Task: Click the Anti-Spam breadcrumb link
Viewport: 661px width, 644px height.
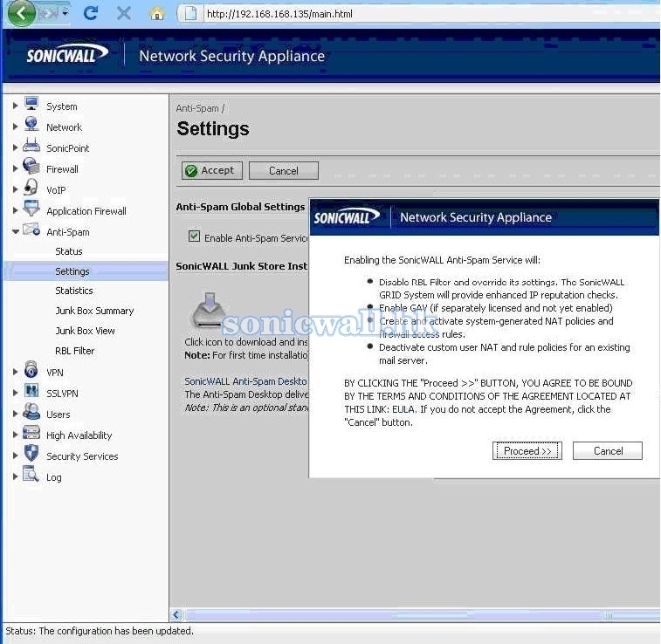Action: tap(197, 108)
